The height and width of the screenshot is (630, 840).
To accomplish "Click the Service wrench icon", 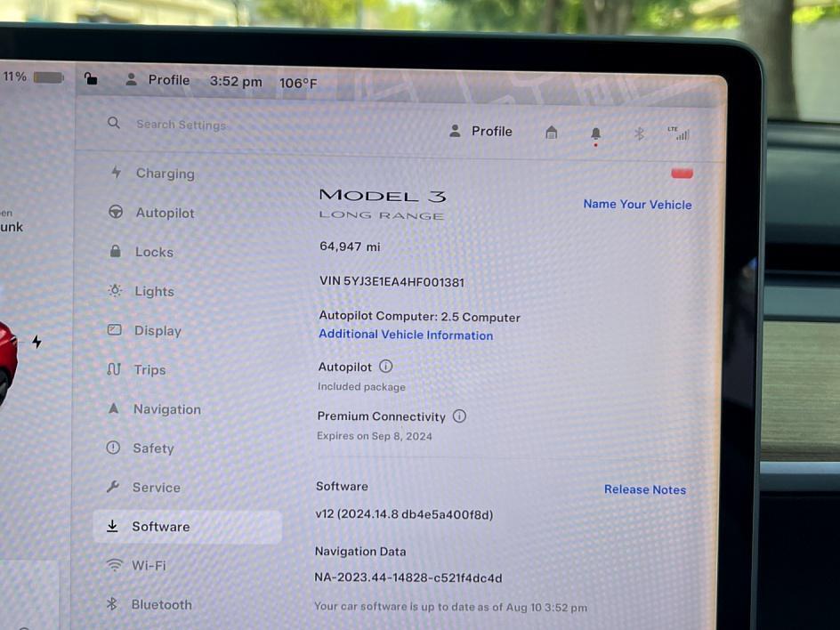I will (x=112, y=487).
